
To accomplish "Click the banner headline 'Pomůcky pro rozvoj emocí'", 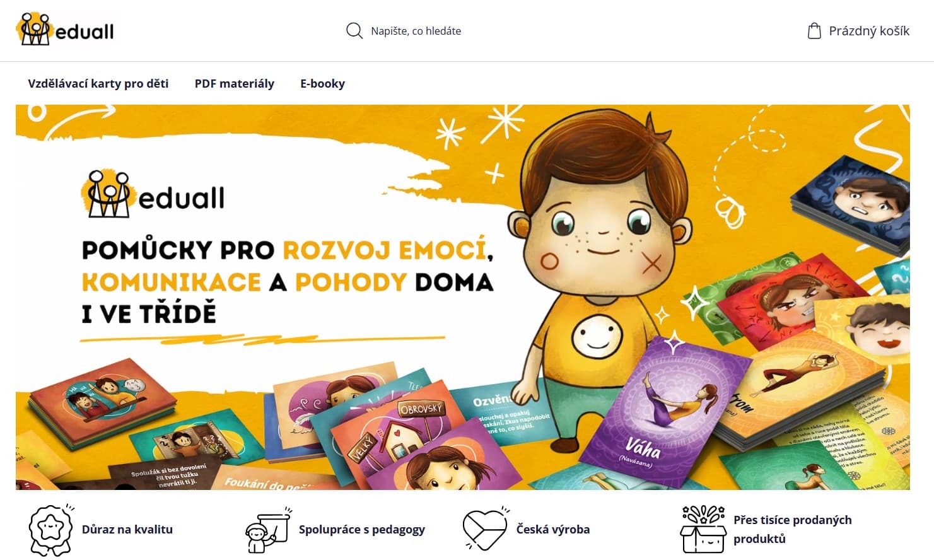I will click(288, 250).
